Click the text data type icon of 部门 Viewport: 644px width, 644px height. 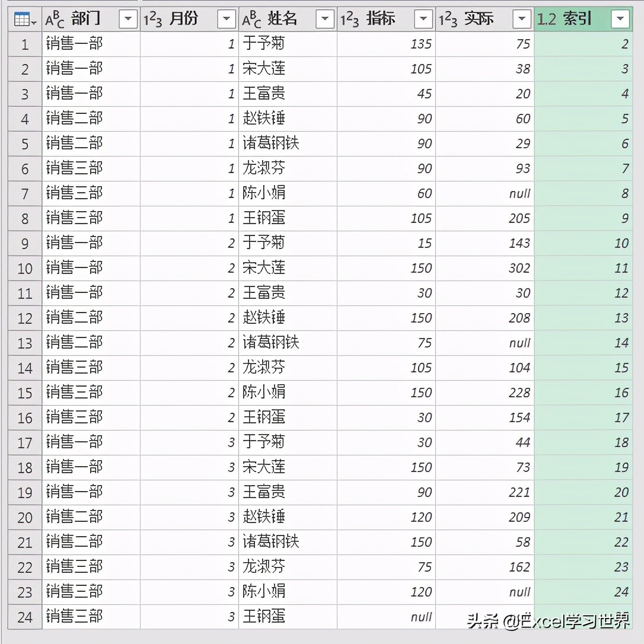pos(55,20)
